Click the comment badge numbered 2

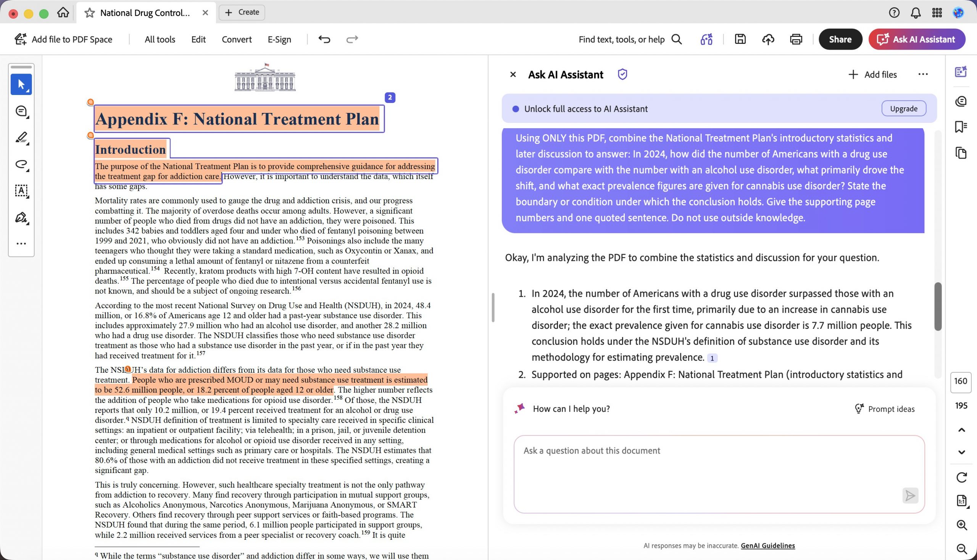point(390,98)
